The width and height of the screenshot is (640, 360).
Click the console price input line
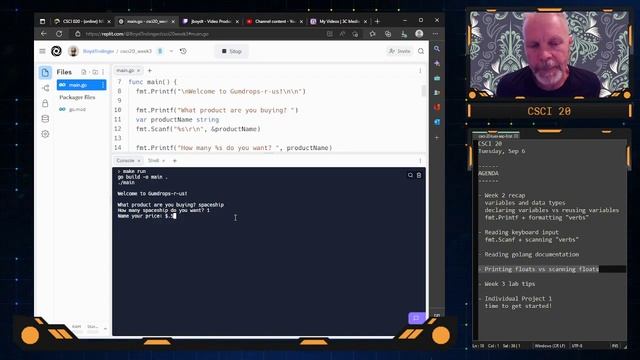click(x=147, y=216)
